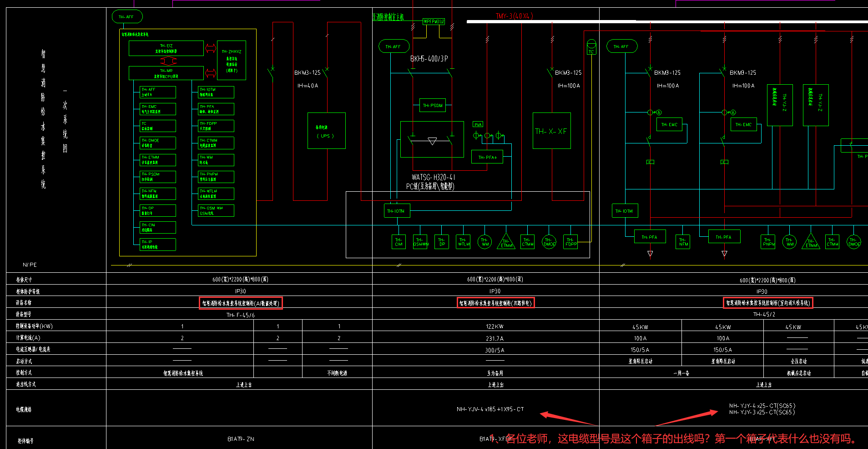The width and height of the screenshot is (868, 449).
Task: Select the 至消防控制室主机 label
Action: [388, 17]
